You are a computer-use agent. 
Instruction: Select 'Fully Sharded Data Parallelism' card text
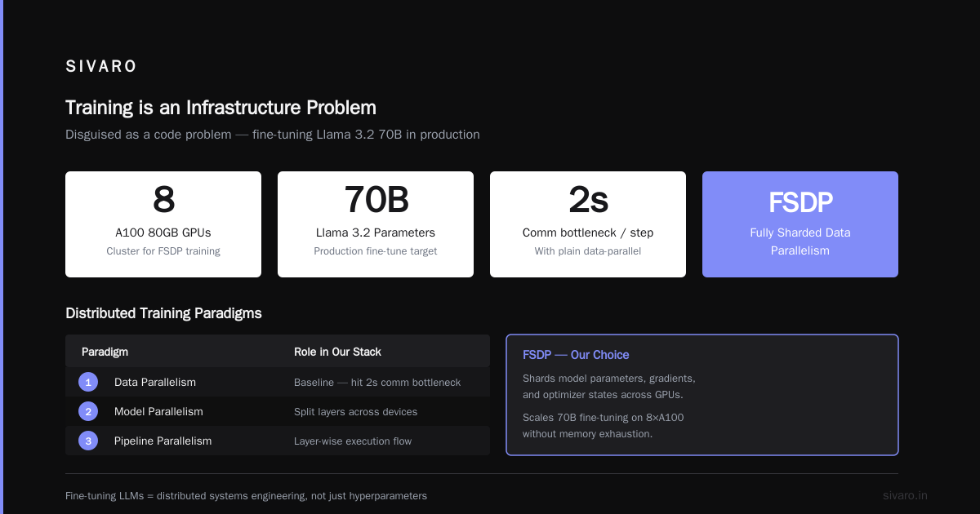pyautogui.click(x=800, y=241)
